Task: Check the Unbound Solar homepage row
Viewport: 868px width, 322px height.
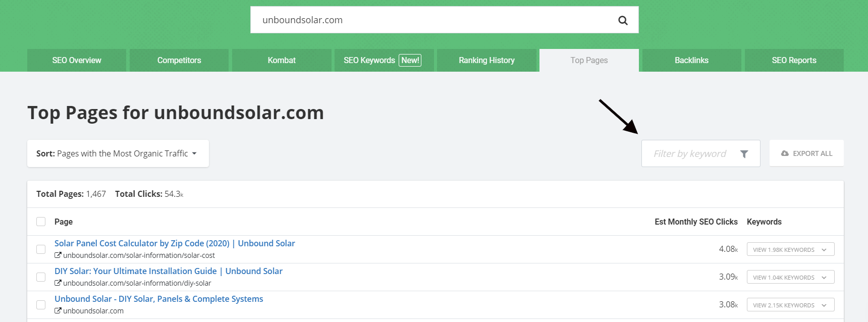Action: coord(41,305)
